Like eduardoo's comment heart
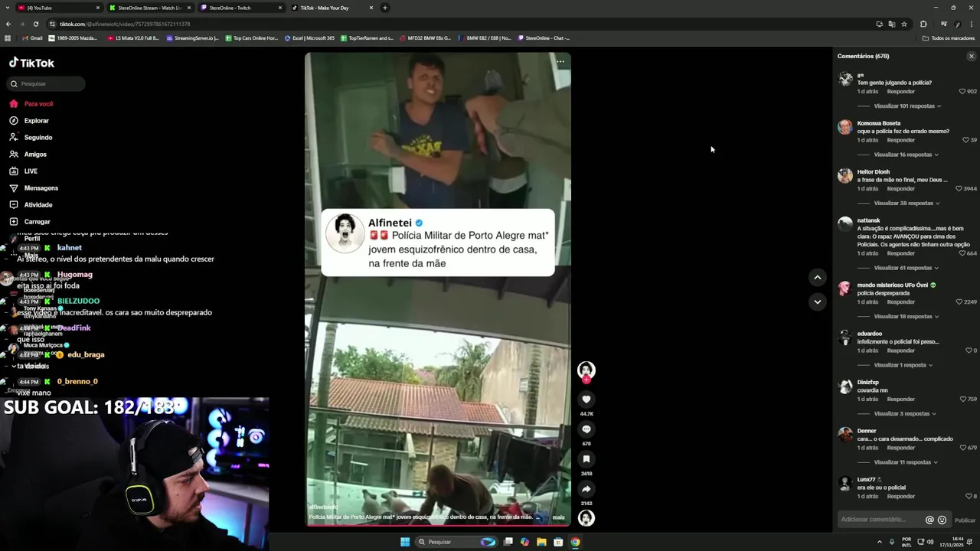The image size is (980, 551). tap(969, 350)
